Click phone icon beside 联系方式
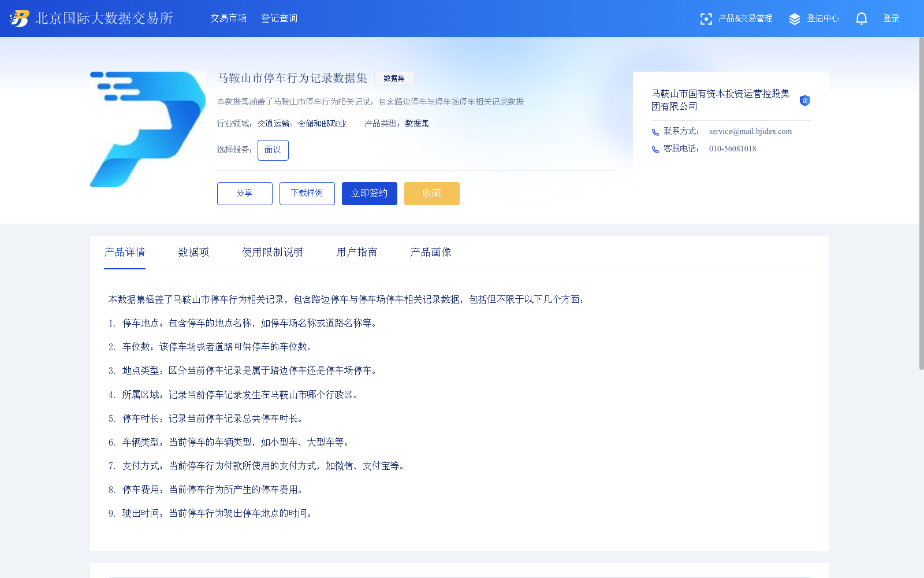This screenshot has height=578, width=924. [655, 132]
